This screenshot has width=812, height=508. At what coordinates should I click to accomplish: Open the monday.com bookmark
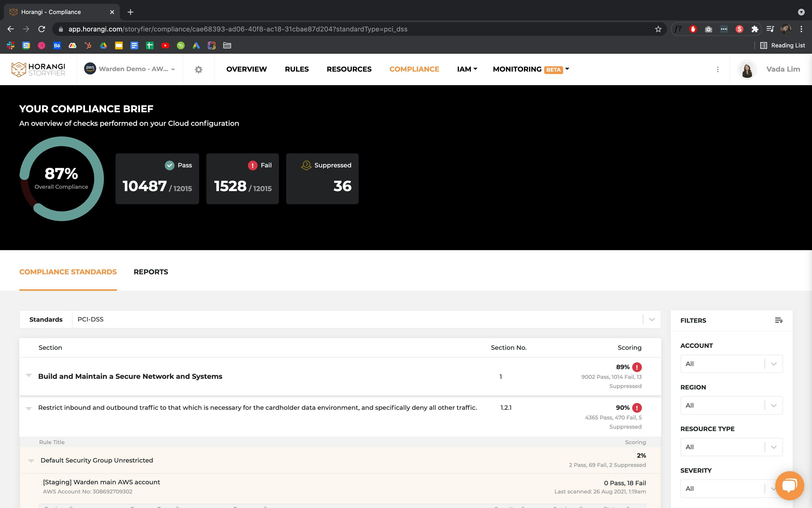pos(72,45)
